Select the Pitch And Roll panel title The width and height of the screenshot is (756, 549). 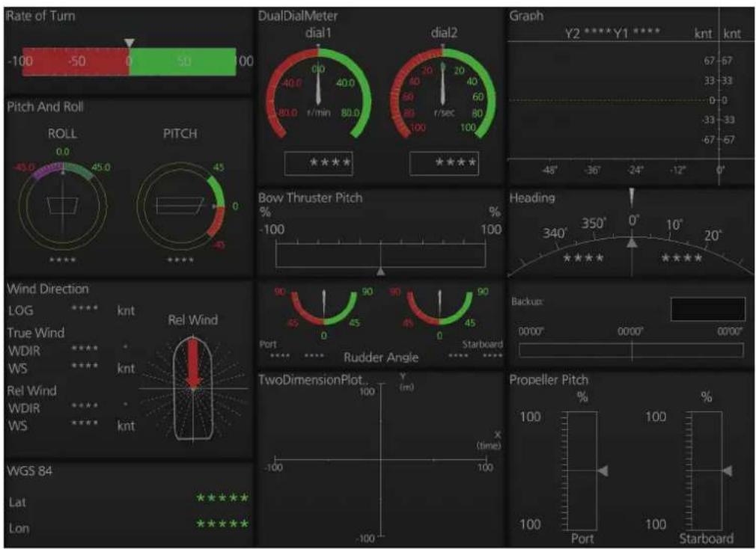coord(46,107)
